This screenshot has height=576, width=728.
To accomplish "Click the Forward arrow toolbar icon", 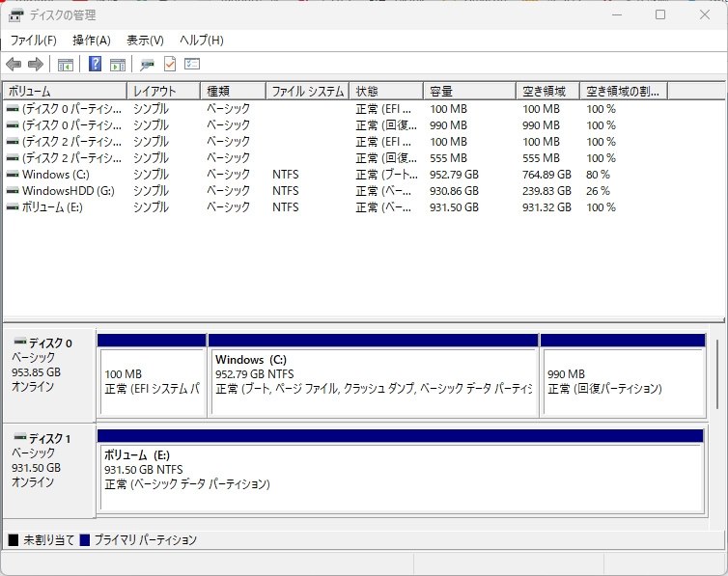I will pyautogui.click(x=36, y=64).
